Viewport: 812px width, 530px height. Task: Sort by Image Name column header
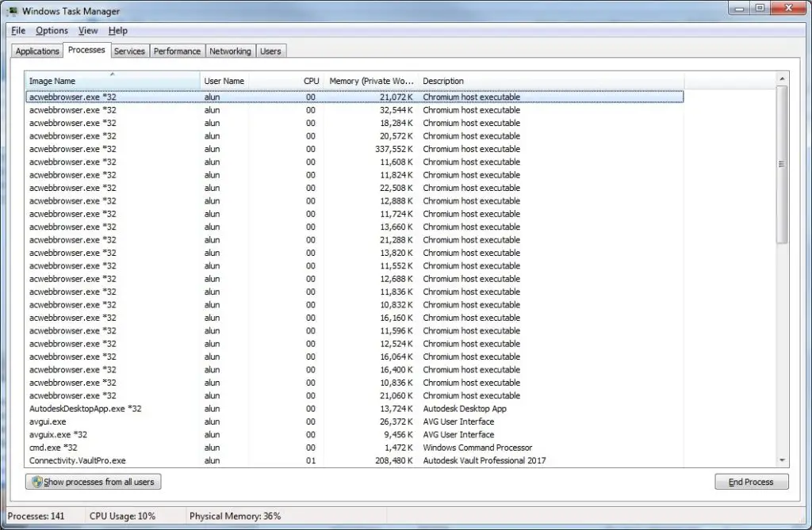[x=113, y=81]
